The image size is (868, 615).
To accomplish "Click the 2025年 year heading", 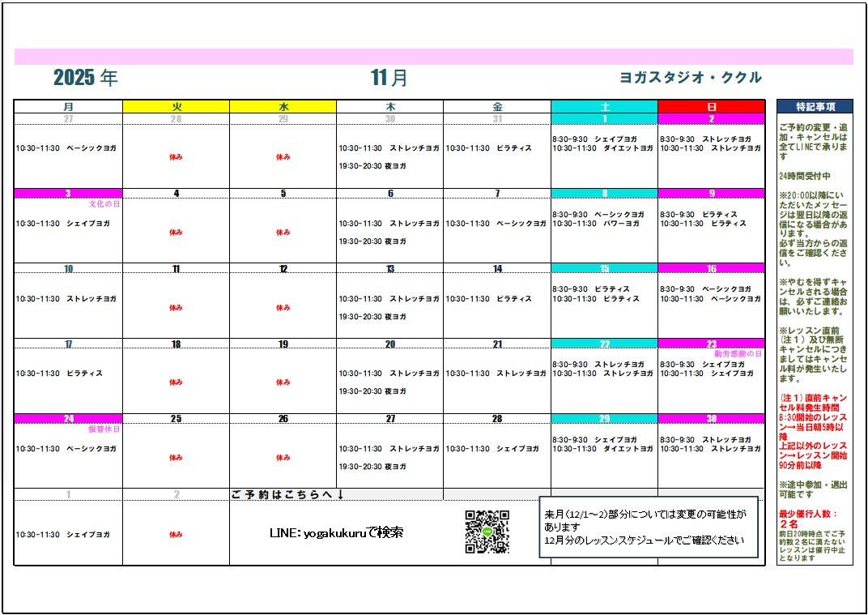I will pos(85,78).
